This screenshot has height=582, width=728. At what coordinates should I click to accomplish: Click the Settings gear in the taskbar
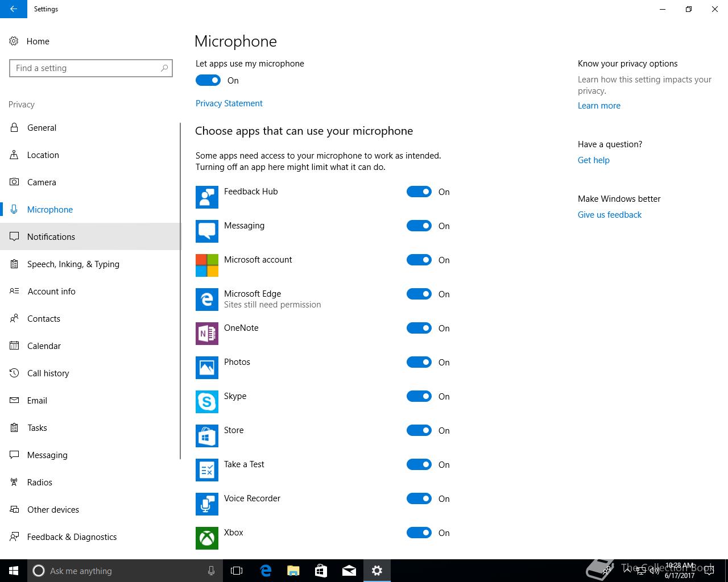coord(377,571)
